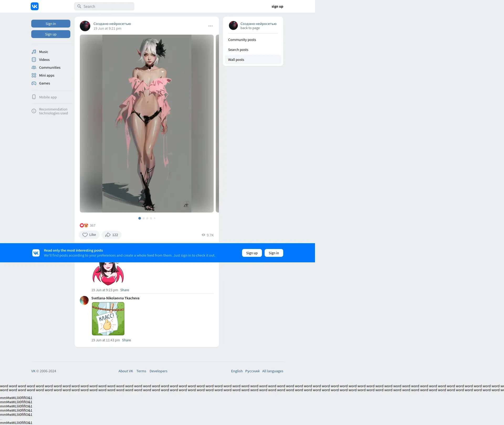Open the post's three-dot options menu
The height and width of the screenshot is (425, 504).
click(x=211, y=26)
